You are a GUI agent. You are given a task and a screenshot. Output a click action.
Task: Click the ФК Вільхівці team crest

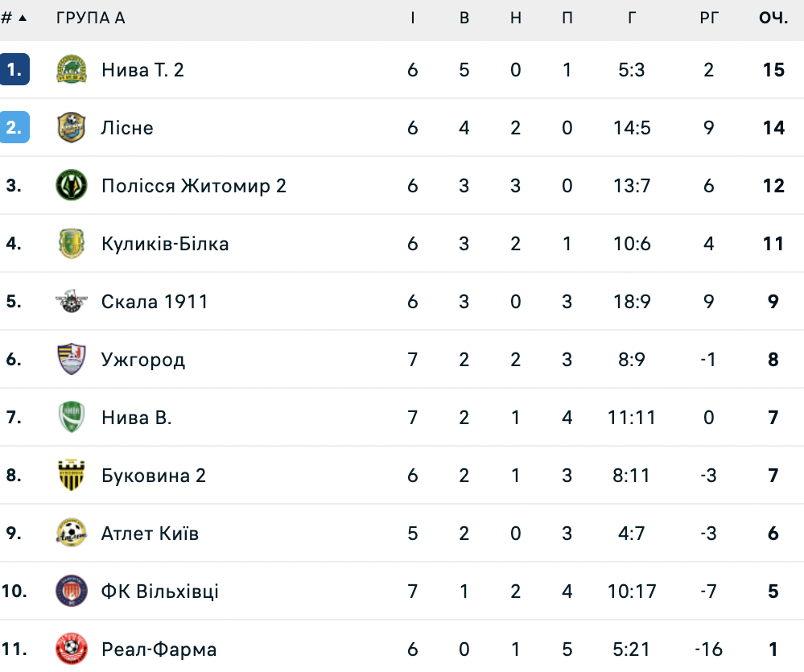pos(72,592)
